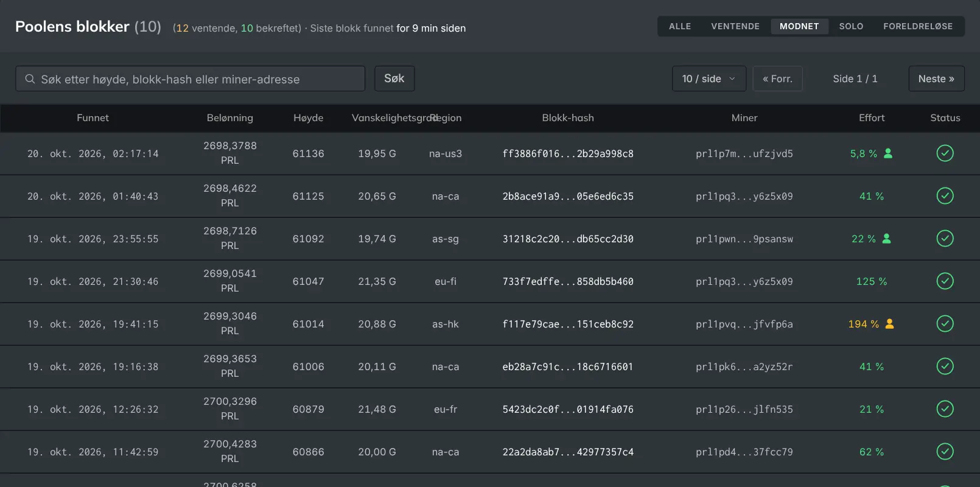Click the Søk button

click(x=394, y=79)
